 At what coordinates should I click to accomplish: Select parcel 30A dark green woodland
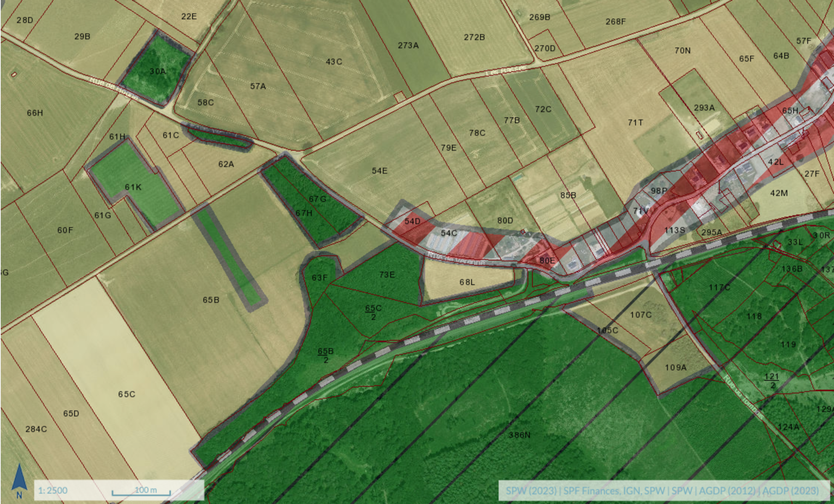157,71
